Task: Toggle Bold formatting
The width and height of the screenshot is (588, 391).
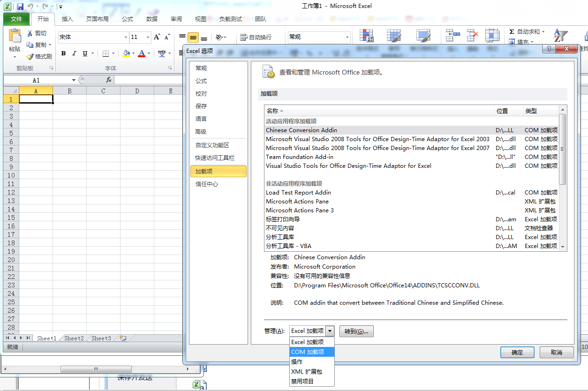Action: (x=63, y=53)
